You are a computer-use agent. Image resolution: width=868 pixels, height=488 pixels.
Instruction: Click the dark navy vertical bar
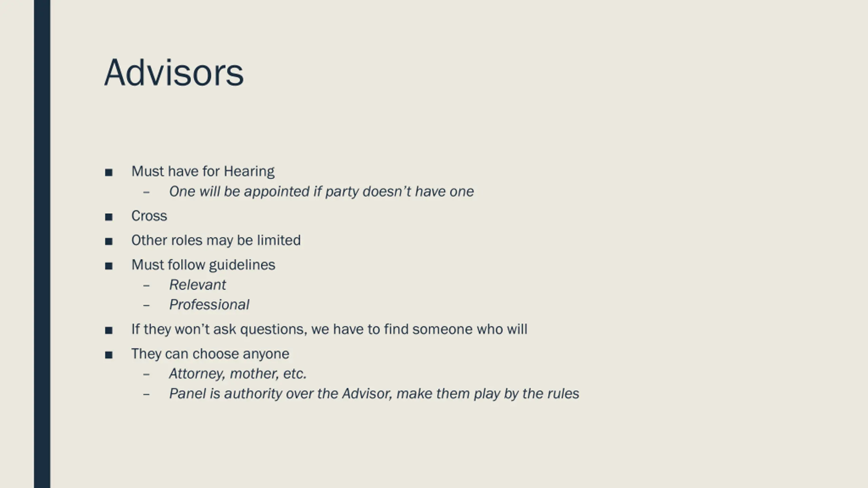click(42, 244)
